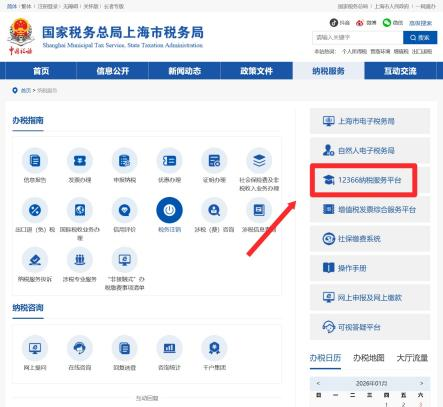The width and height of the screenshot is (443, 407).
Task: Open the 微博 Weibo social icon
Action: pyautogui.click(x=360, y=23)
